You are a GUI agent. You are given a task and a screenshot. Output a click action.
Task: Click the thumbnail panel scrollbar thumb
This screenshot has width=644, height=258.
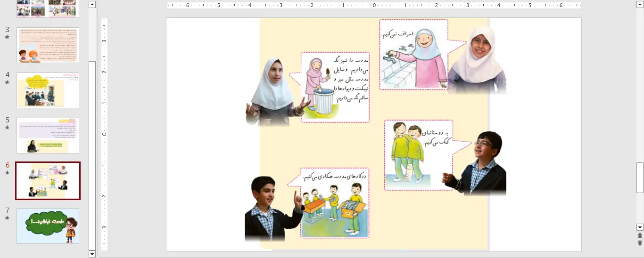(x=92, y=155)
